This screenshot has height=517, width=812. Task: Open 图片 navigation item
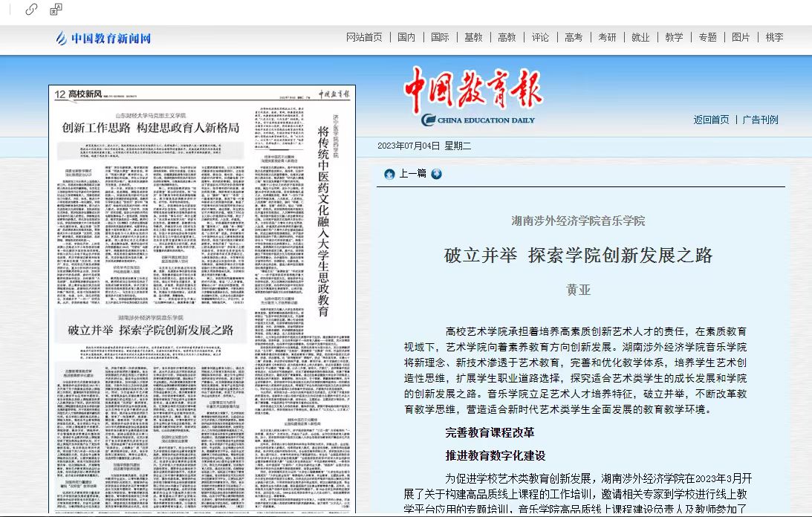tap(741, 37)
